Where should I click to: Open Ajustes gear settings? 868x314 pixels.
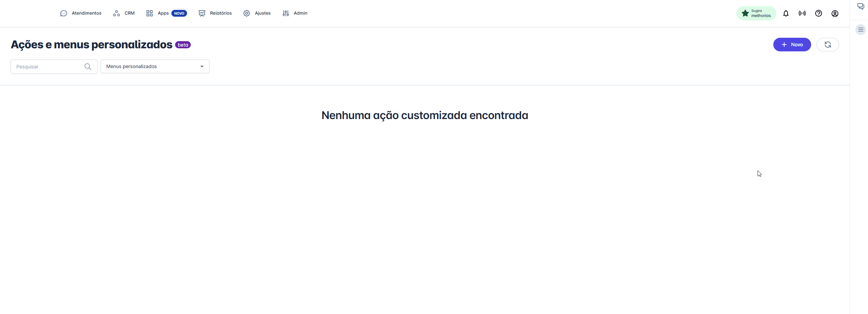(x=247, y=13)
